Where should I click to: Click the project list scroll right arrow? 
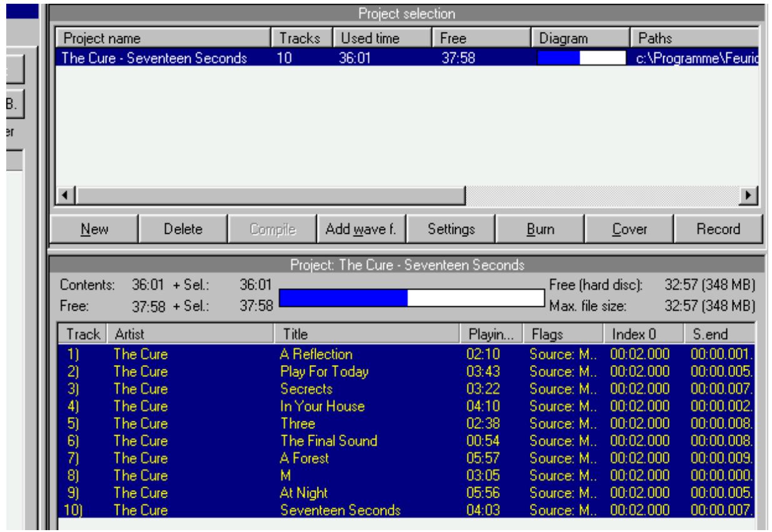coord(748,195)
